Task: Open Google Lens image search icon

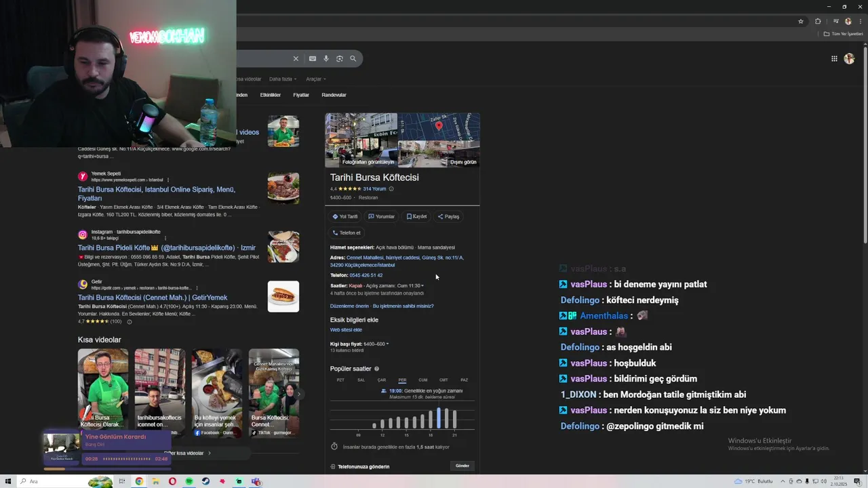Action: pos(340,59)
